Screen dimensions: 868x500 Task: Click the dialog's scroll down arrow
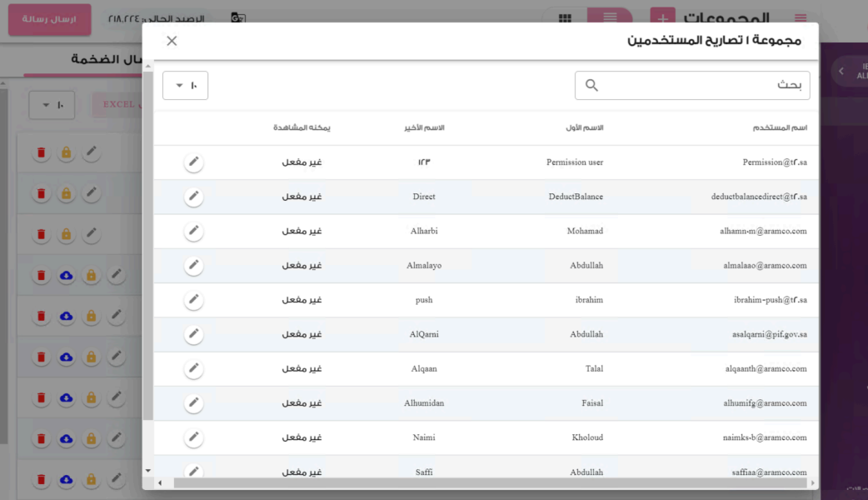click(x=147, y=471)
